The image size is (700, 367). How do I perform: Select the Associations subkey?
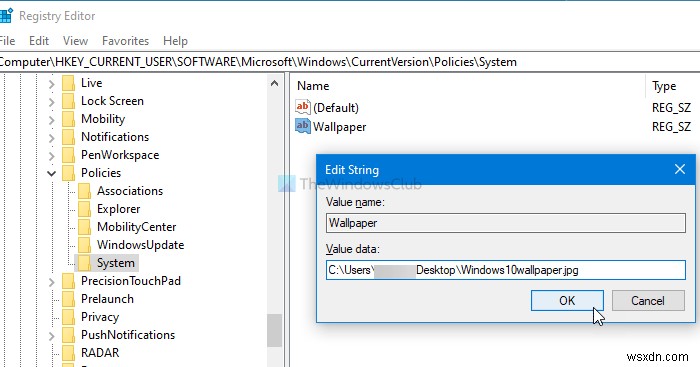[130, 191]
